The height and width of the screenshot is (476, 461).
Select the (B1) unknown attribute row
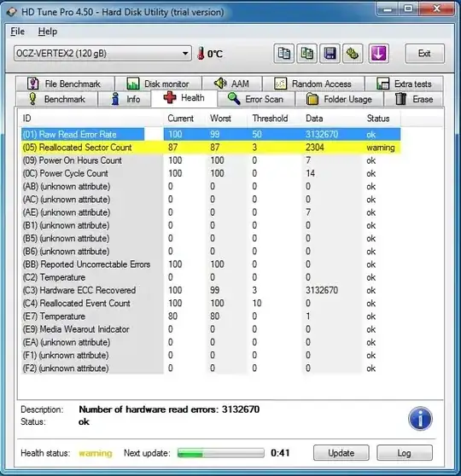[211, 225]
